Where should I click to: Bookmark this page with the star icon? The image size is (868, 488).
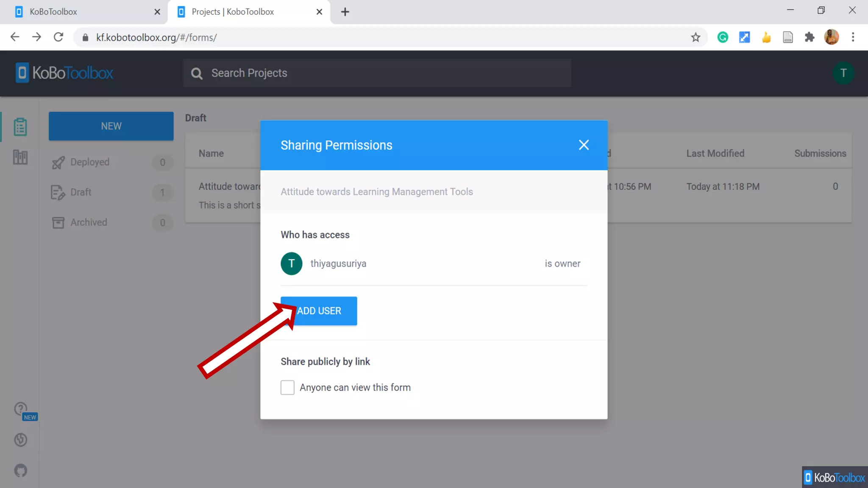(696, 37)
